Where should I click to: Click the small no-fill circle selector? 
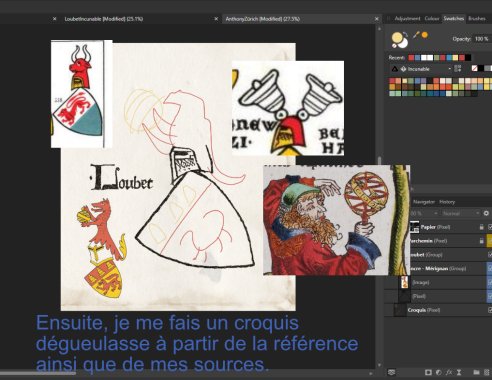395,45
